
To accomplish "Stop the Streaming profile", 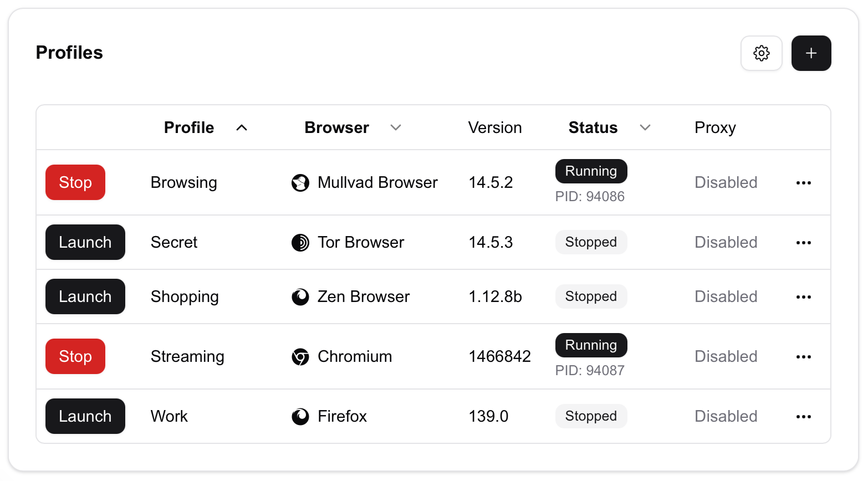I will pyautogui.click(x=75, y=356).
